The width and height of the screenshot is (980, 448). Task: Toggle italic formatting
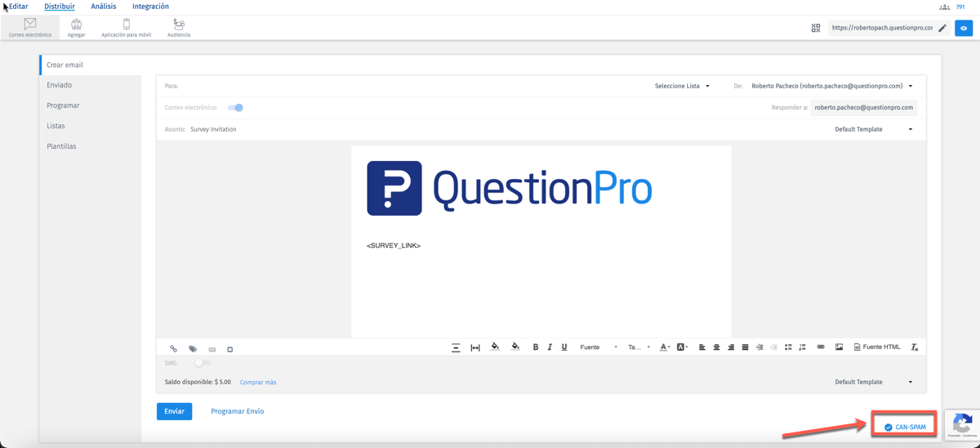tap(550, 347)
